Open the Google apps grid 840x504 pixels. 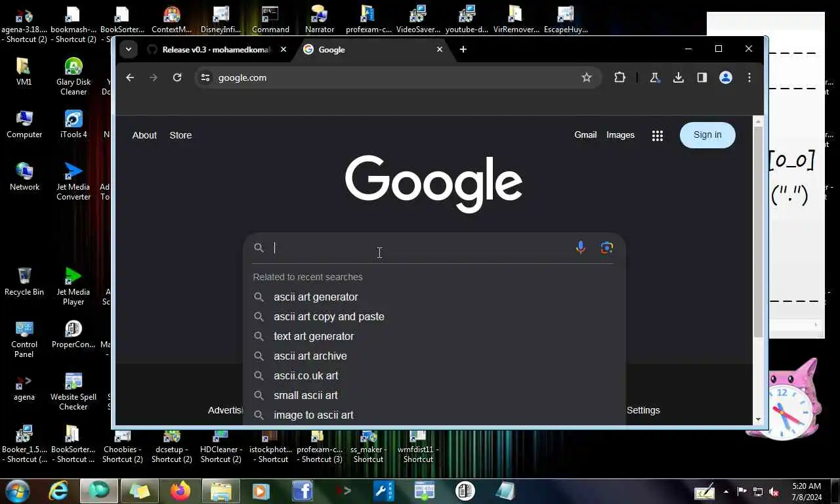point(658,135)
